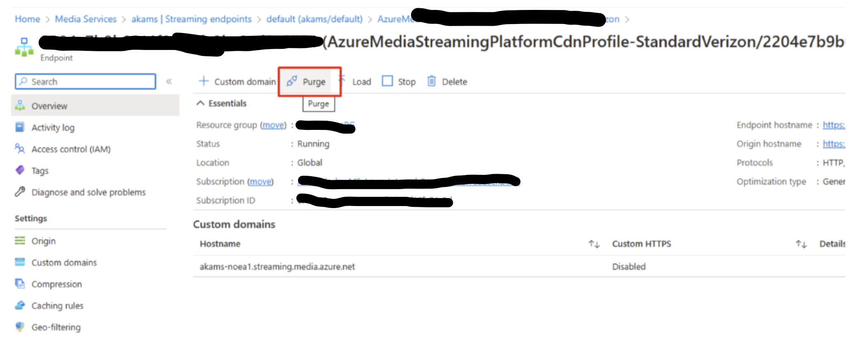The image size is (868, 352).
Task: Sort the table by Custom HTTPS
Action: 801,244
